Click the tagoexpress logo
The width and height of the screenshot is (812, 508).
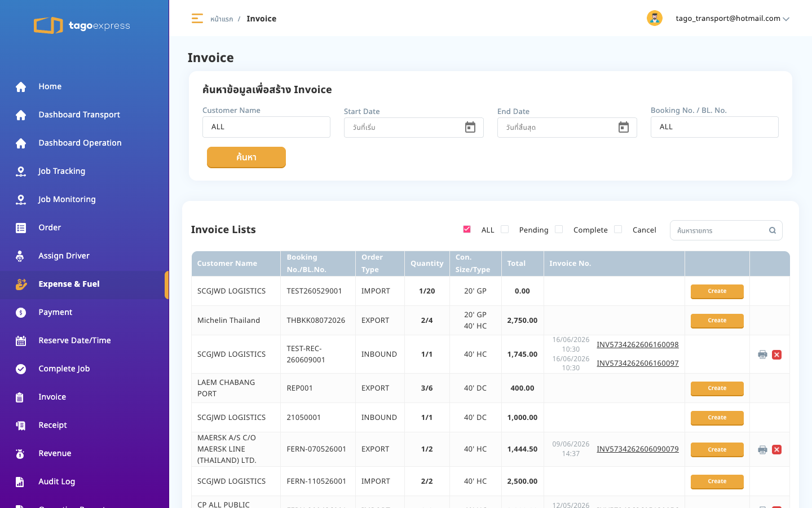[82, 25]
